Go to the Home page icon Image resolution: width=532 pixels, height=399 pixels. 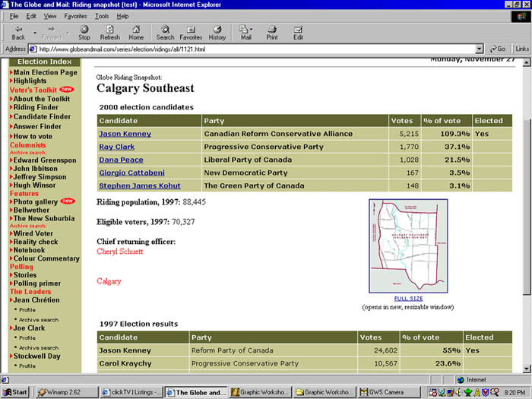136,33
